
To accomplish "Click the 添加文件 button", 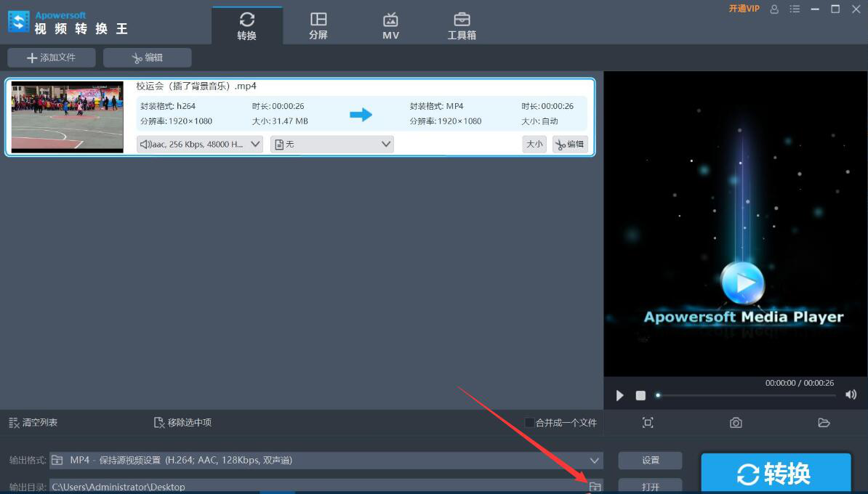I will pyautogui.click(x=52, y=57).
